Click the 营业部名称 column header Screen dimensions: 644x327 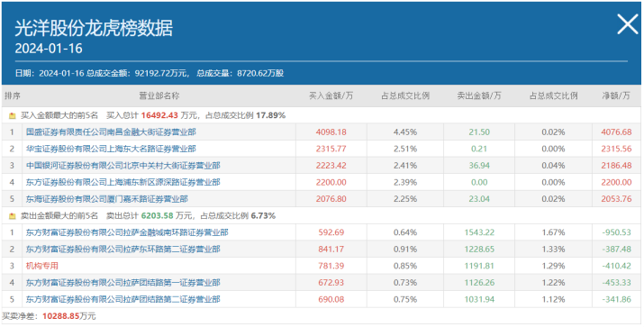[x=159, y=95]
